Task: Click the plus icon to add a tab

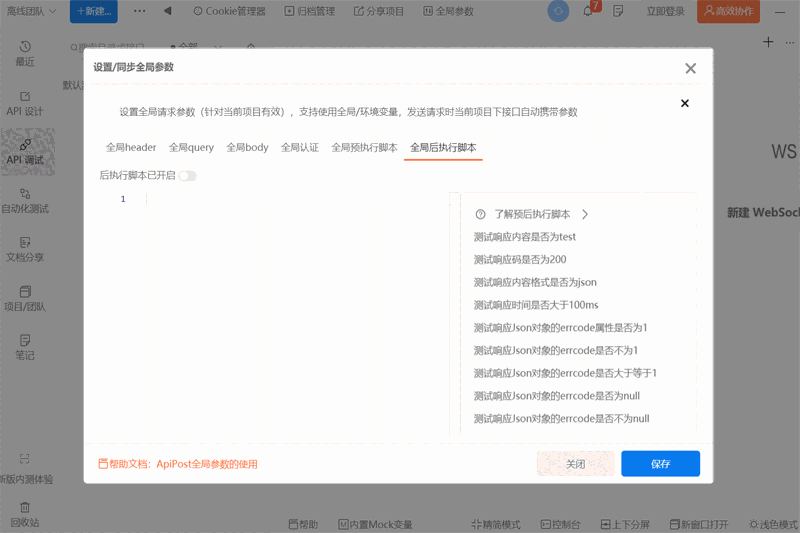Action: 768,42
